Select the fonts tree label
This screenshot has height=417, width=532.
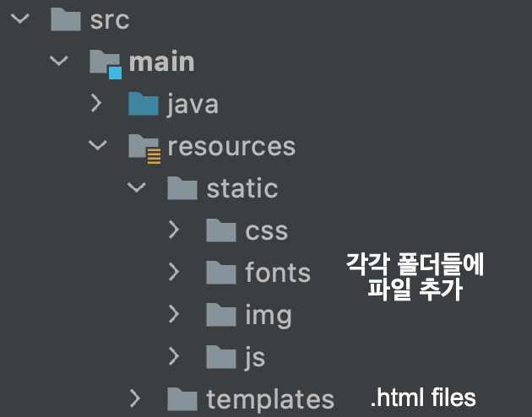(x=278, y=273)
